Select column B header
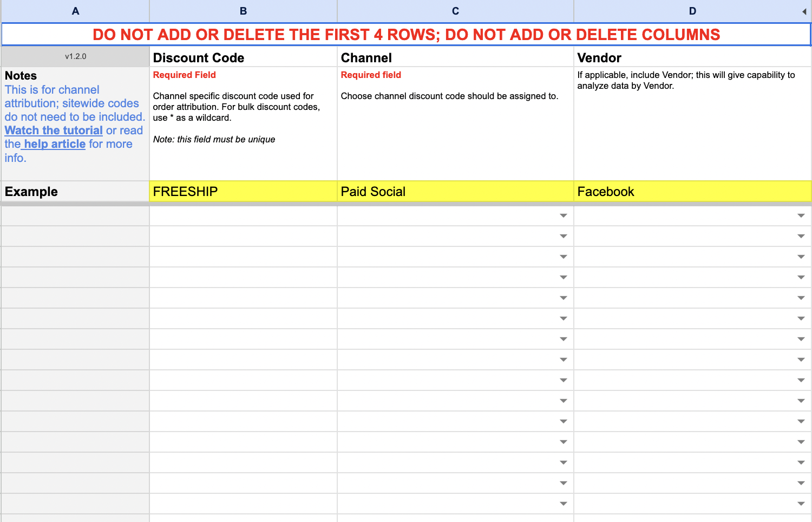Viewport: 812px width, 522px height. click(243, 11)
